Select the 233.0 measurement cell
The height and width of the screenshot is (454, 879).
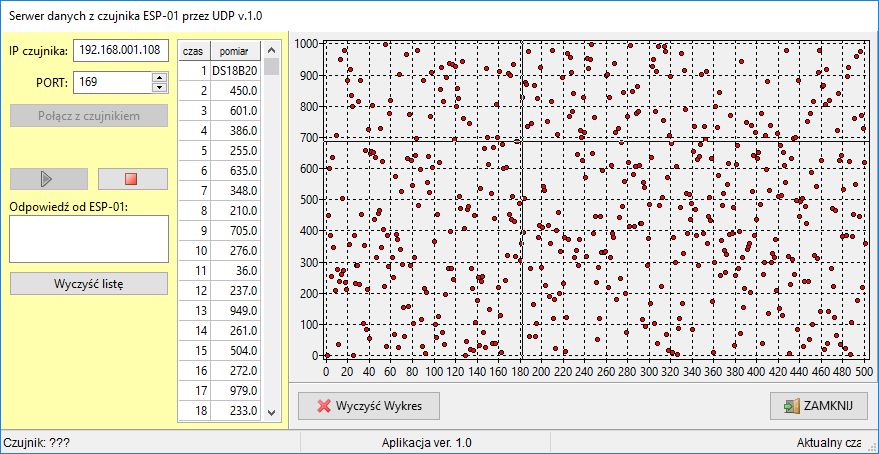pyautogui.click(x=235, y=411)
